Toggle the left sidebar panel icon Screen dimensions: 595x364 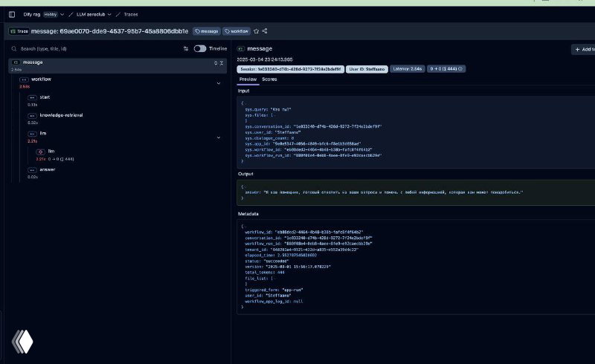pyautogui.click(x=12, y=14)
